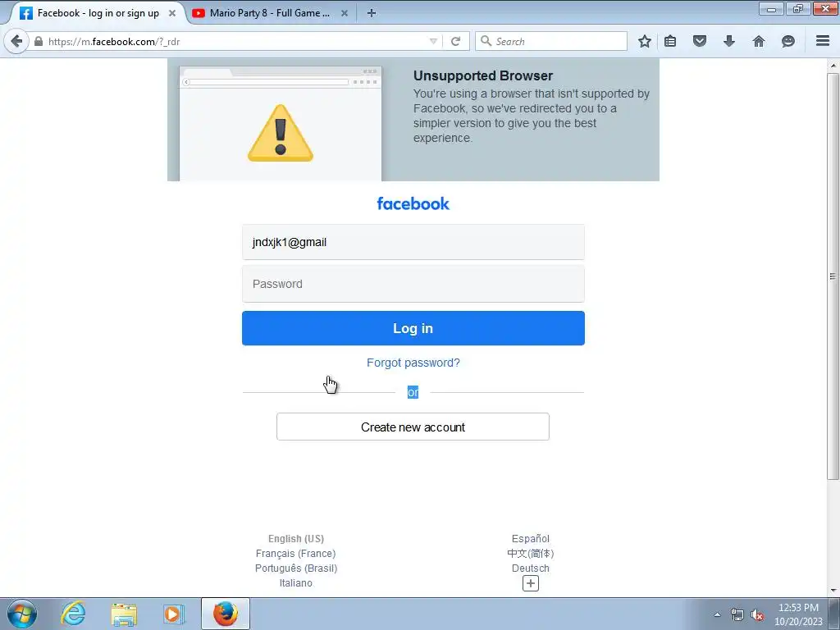This screenshot has height=630, width=840.
Task: Select Deutsch language
Action: 531,568
